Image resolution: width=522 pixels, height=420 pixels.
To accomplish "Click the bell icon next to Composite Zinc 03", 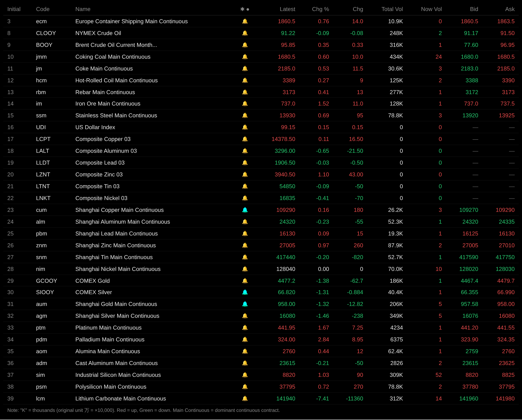I will (x=245, y=175).
